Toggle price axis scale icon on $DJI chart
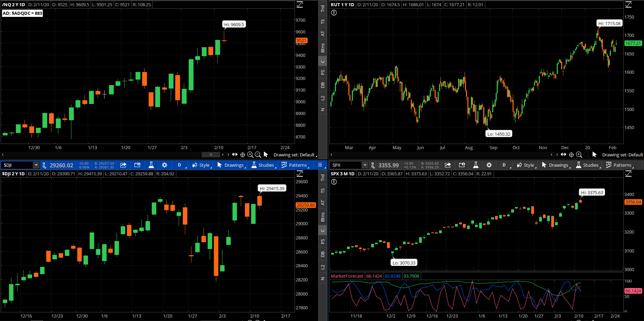644x321 pixels. click(300, 174)
